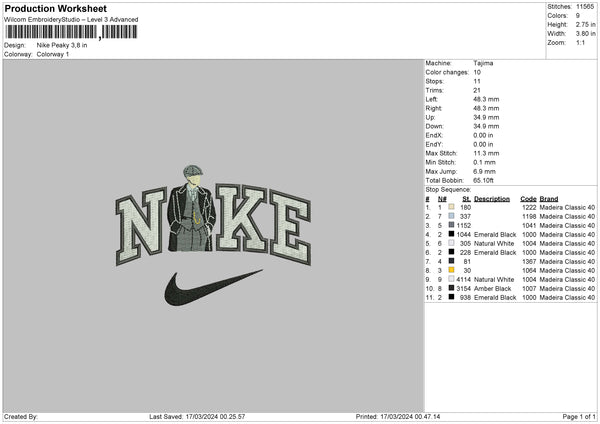Click the embroidered letter E in design
Viewport: 600px width, 424px height.
[x=291, y=228]
